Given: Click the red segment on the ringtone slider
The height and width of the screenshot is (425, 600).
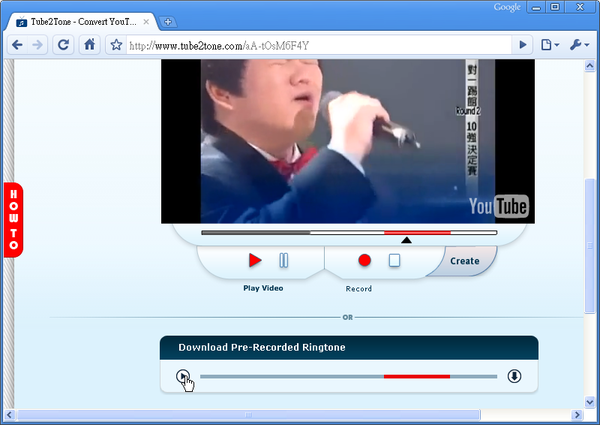Looking at the screenshot, I should (417, 377).
